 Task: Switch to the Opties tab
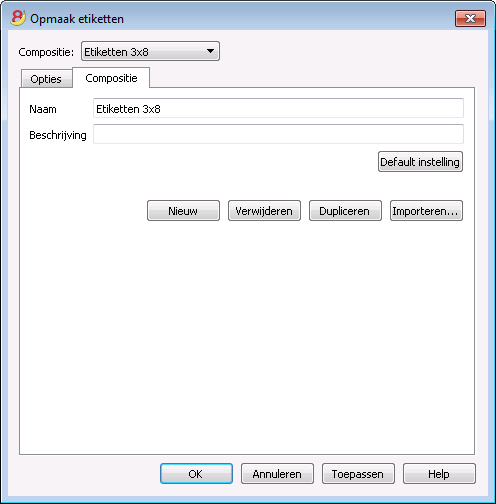[46, 79]
